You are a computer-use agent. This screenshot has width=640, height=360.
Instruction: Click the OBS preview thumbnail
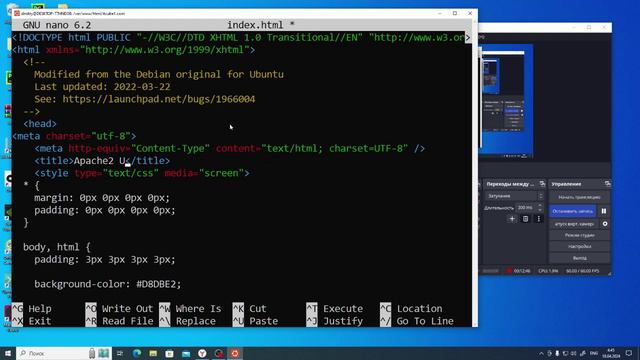pyautogui.click(x=506, y=101)
